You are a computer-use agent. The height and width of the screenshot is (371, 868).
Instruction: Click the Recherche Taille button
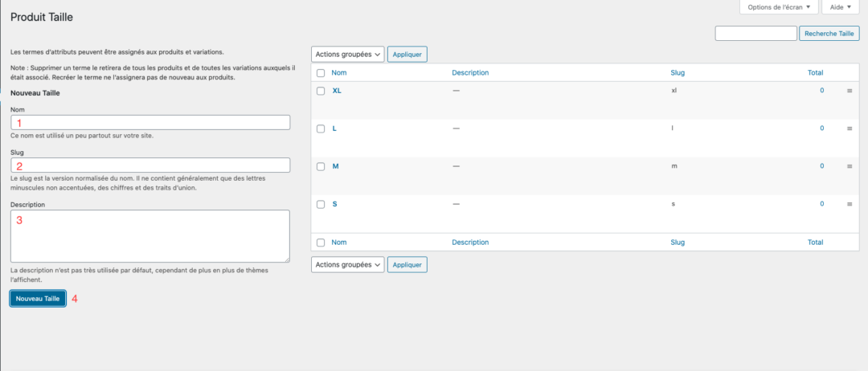829,33
